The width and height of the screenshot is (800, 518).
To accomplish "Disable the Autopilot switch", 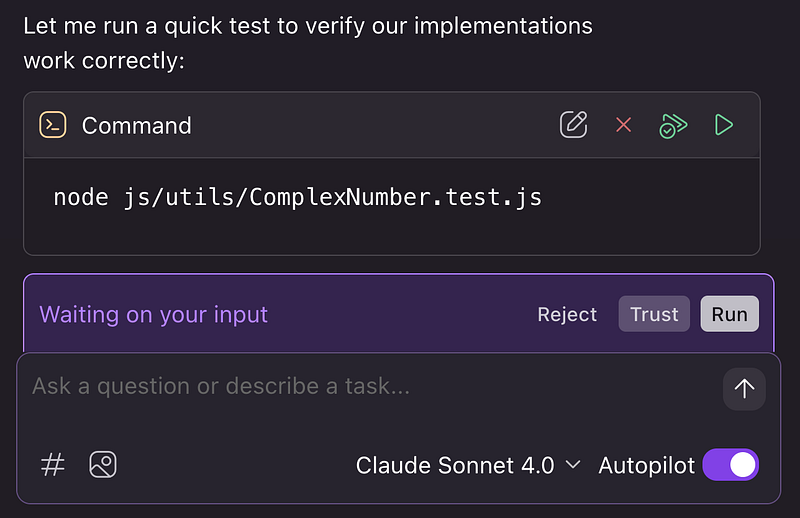I will pos(731,465).
